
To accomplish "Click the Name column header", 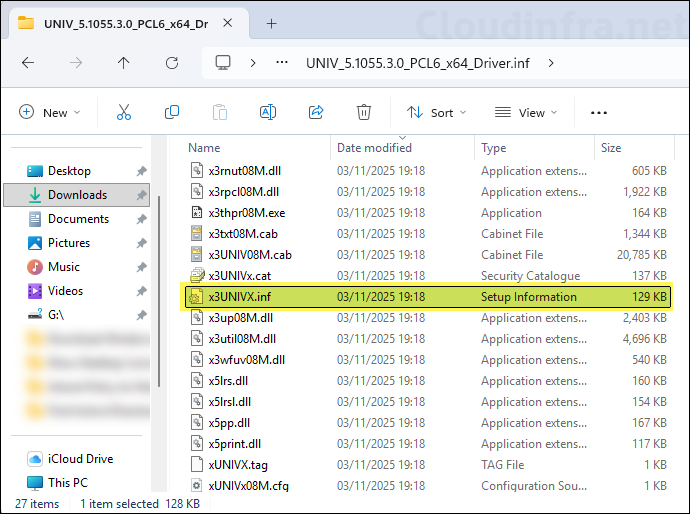I will [x=204, y=148].
